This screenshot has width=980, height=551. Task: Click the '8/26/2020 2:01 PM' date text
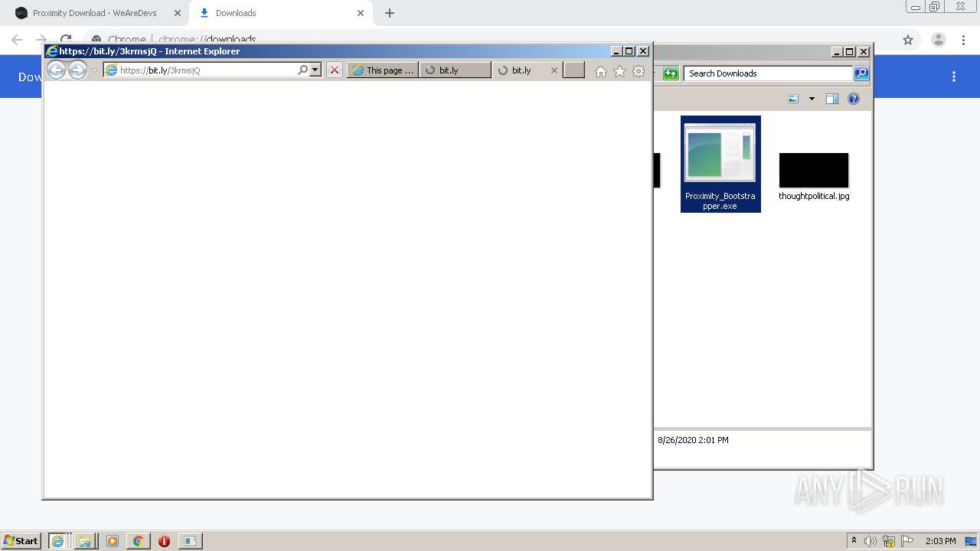tap(693, 440)
